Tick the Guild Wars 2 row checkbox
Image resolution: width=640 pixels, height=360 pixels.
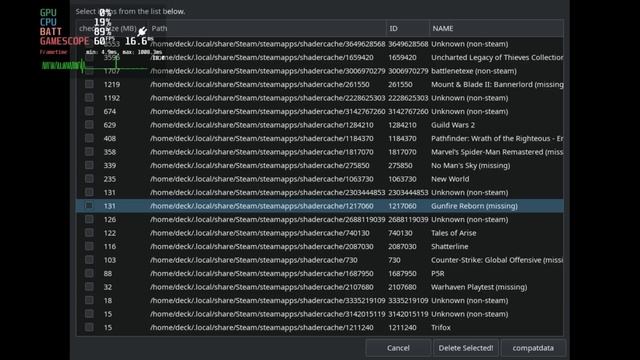[x=89, y=125]
